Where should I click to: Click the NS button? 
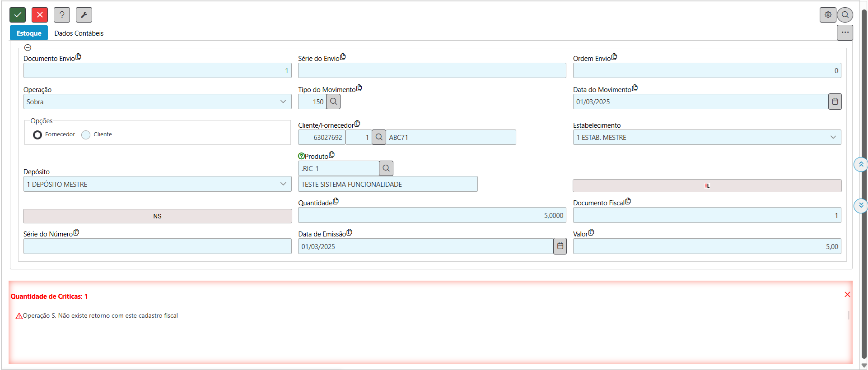coord(157,216)
